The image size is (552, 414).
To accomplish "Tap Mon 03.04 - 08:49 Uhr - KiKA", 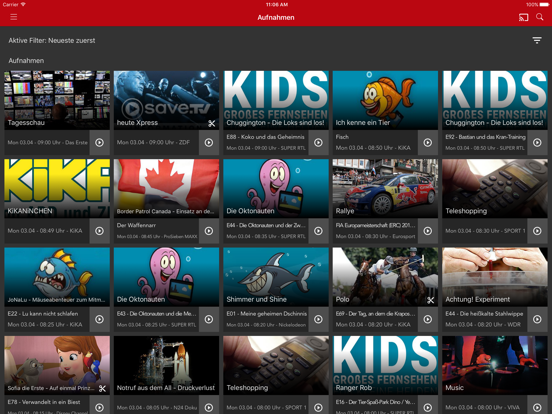I will click(x=45, y=231).
